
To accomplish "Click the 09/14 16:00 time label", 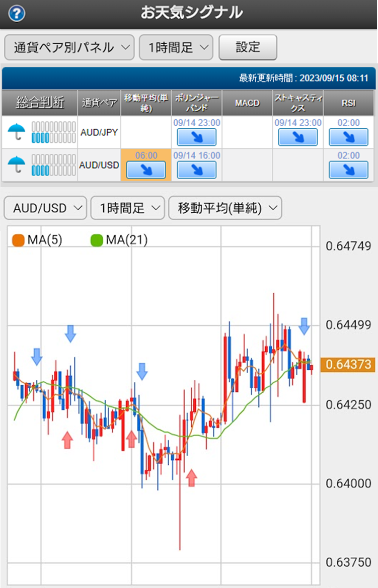I will (197, 155).
